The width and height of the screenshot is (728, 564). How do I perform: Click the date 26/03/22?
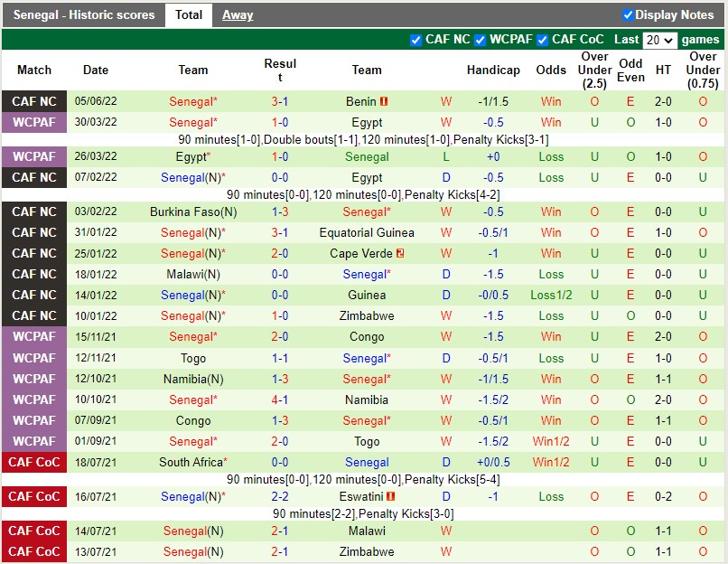coord(96,156)
